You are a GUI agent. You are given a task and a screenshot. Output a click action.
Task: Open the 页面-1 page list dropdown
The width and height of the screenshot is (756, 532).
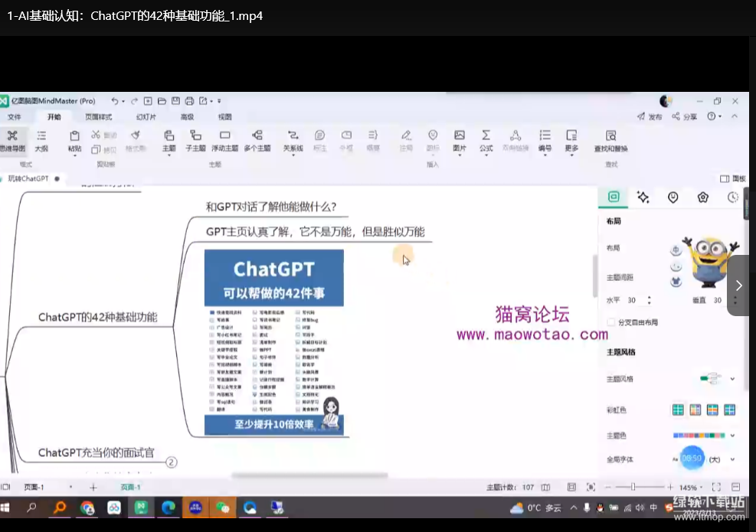tap(71, 487)
